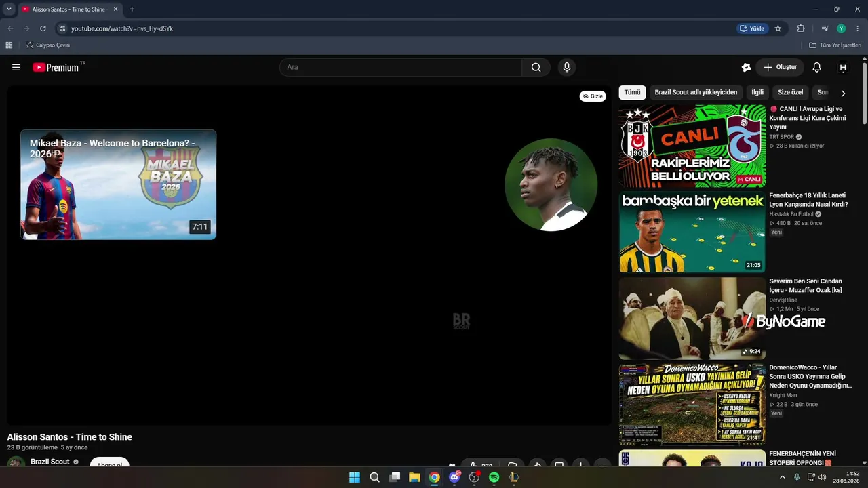Image resolution: width=868 pixels, height=488 pixels.
Task: Go back to the previous page
Action: pyautogui.click(x=10, y=28)
